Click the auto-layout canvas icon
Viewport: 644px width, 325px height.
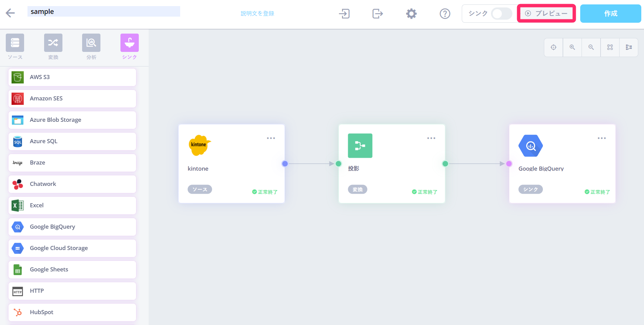[629, 47]
